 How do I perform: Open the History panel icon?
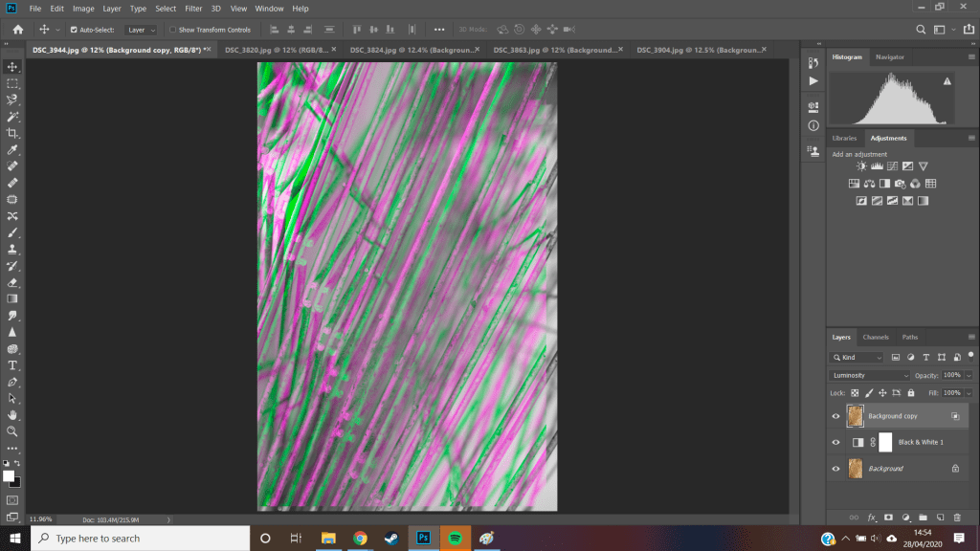tap(813, 63)
